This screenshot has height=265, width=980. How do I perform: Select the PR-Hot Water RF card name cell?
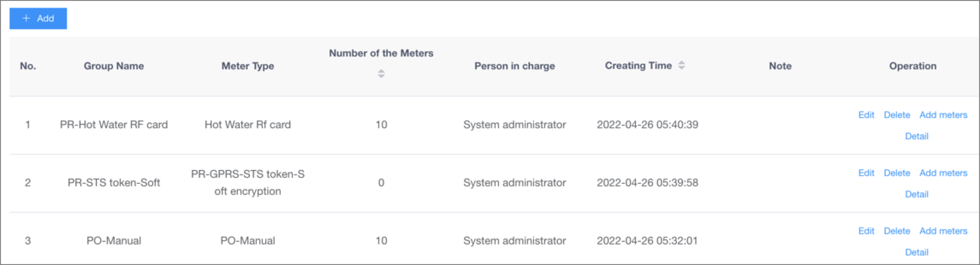pos(114,124)
